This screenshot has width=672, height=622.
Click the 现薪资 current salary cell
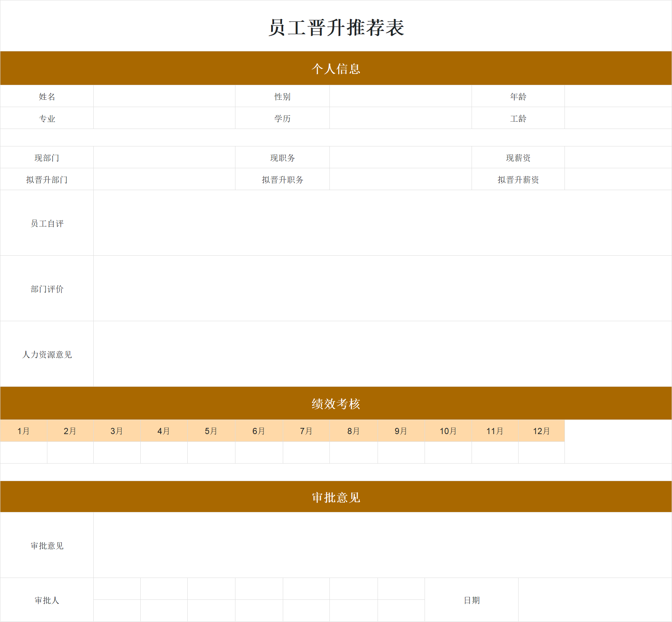618,157
